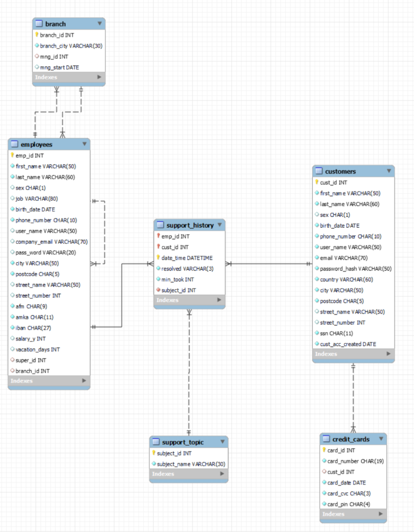Viewport: 414px width, 532px height.
Task: Collapse the customers table with header arrow
Action: tap(389, 170)
